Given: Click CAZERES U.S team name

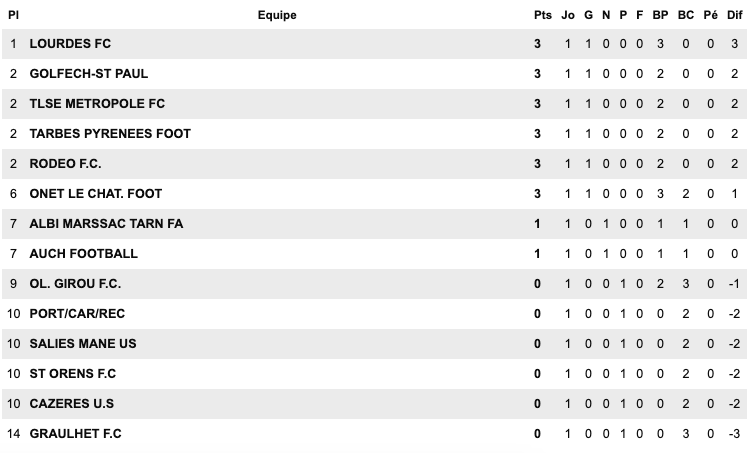Looking at the screenshot, I should [72, 404].
